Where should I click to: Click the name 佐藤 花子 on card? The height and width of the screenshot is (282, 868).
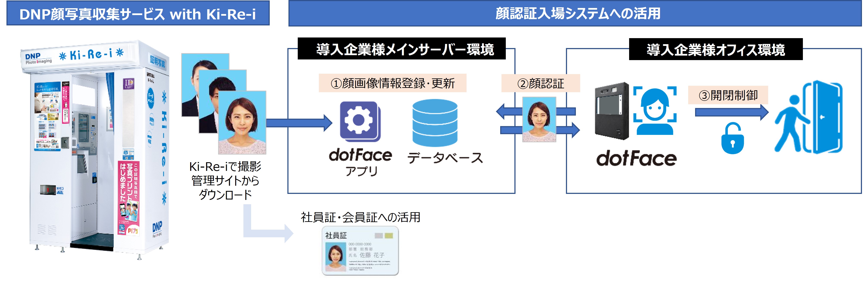click(x=372, y=255)
